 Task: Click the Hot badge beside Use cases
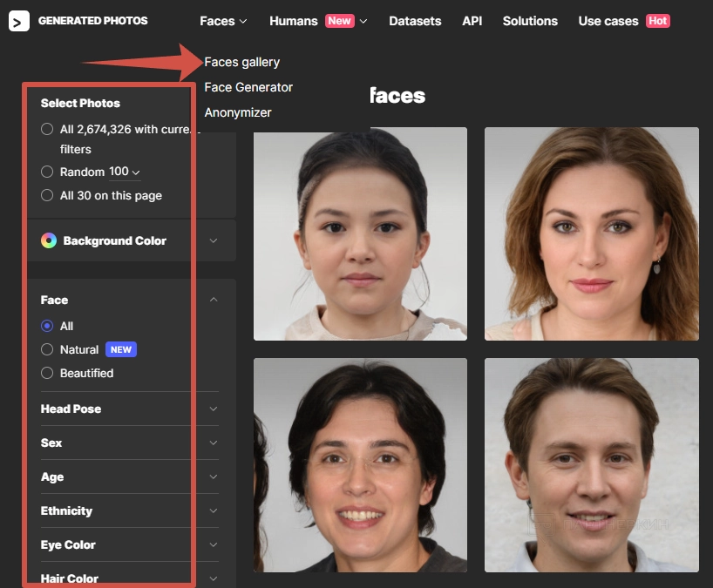tap(658, 21)
